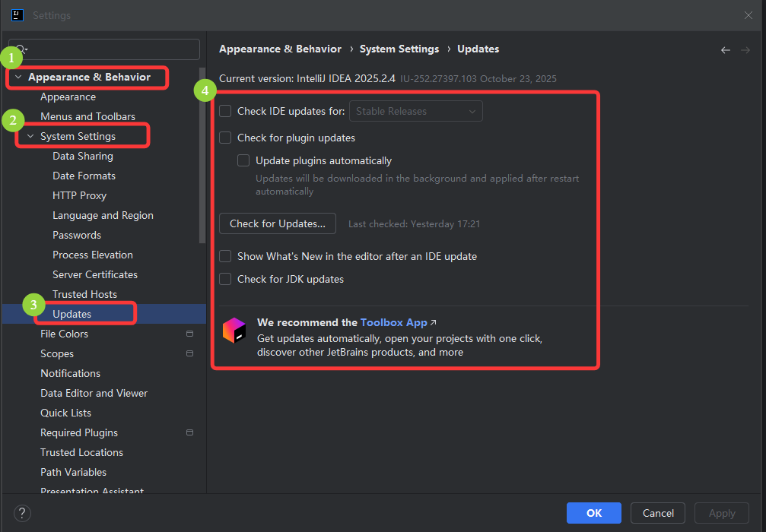
Task: Click System Settings in the breadcrumb
Action: coord(399,49)
